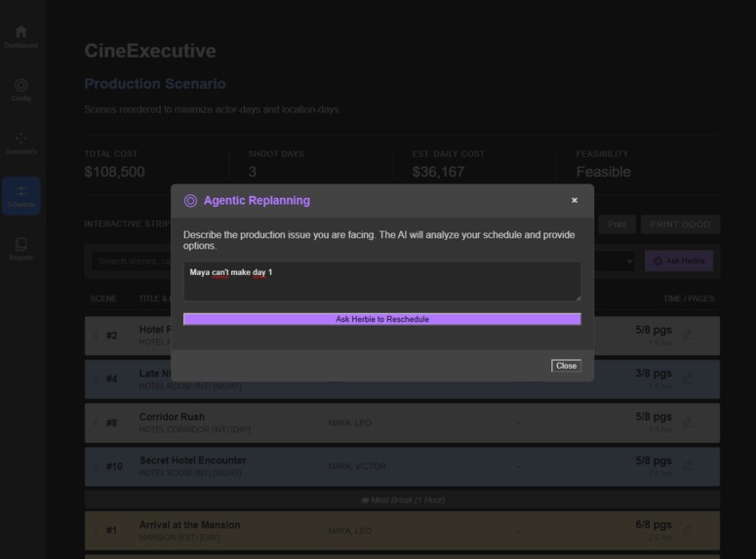Edit scene #4 with pencil icon
Screen dimensions: 756x559
pyautogui.click(x=688, y=378)
